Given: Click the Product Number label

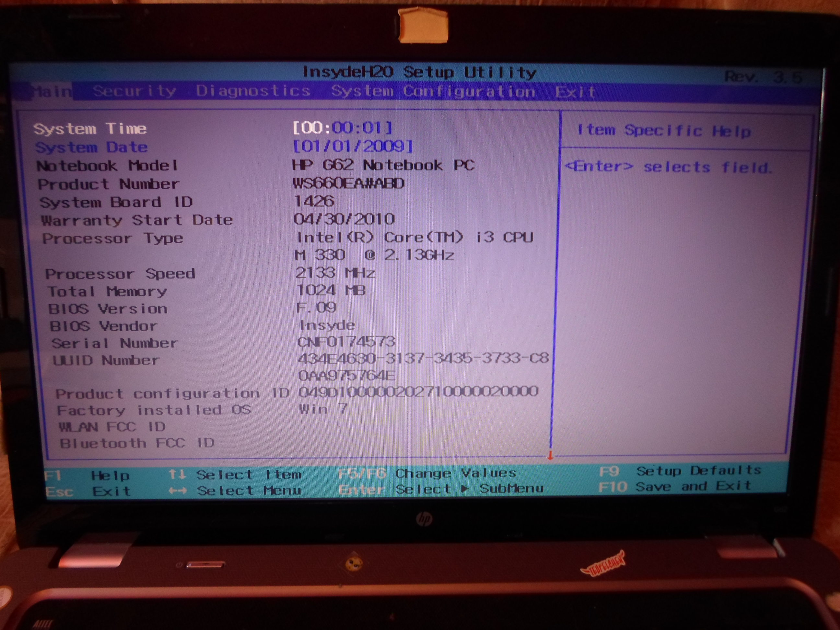Looking at the screenshot, I should 108,184.
